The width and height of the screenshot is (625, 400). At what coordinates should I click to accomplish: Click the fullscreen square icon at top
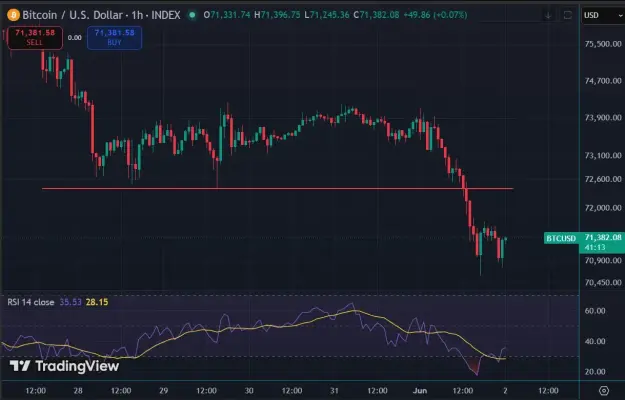pos(567,16)
